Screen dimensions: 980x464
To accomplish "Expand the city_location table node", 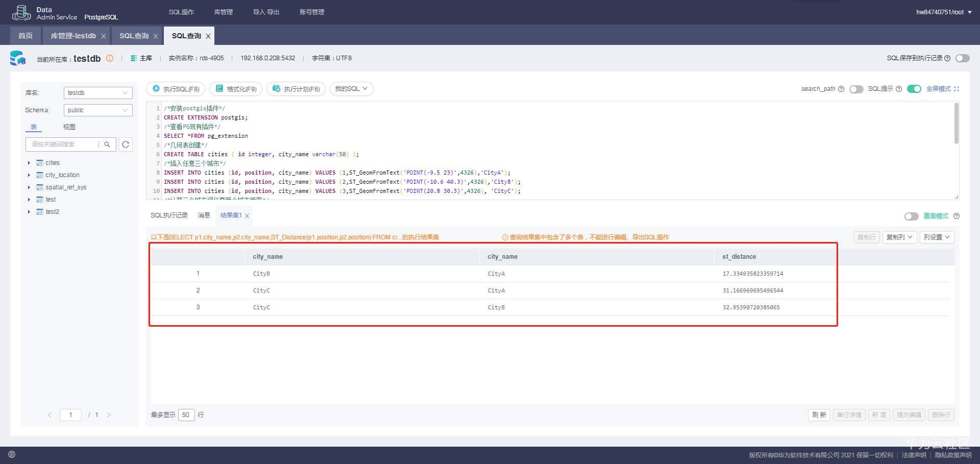I will tap(29, 175).
